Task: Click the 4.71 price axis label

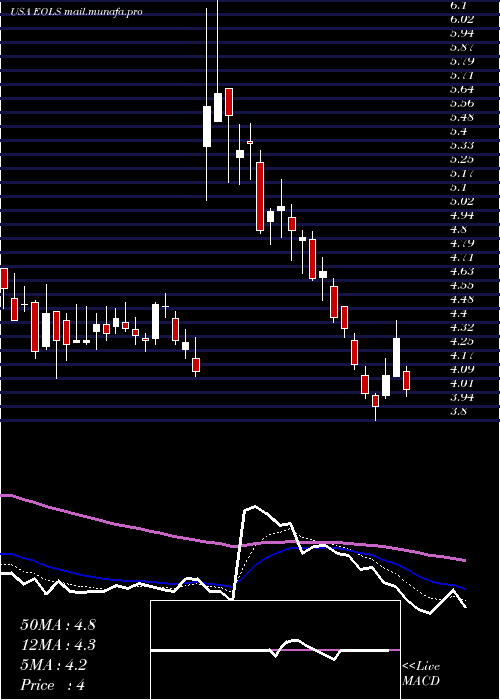Action: coord(462,257)
